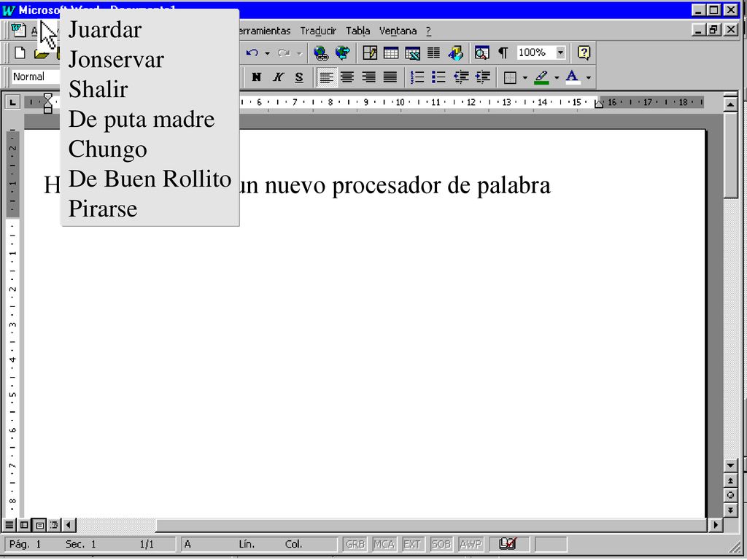Choose De Buen Rollito menu entry

150,179
